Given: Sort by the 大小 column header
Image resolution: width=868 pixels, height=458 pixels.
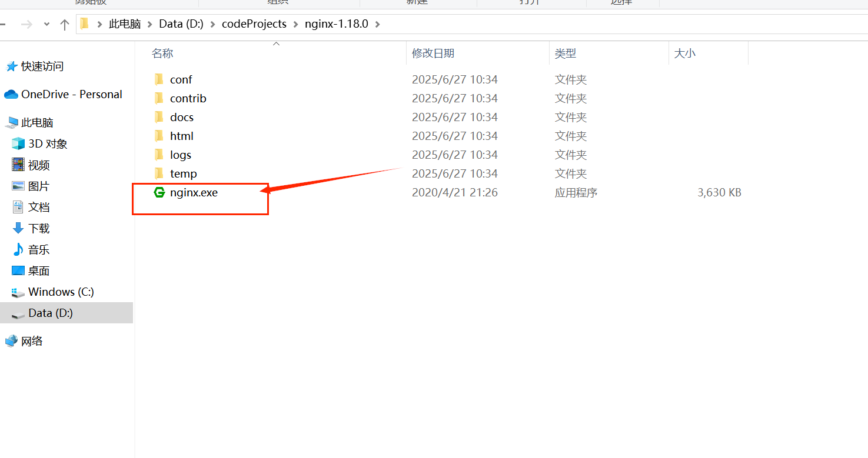Looking at the screenshot, I should pos(684,54).
